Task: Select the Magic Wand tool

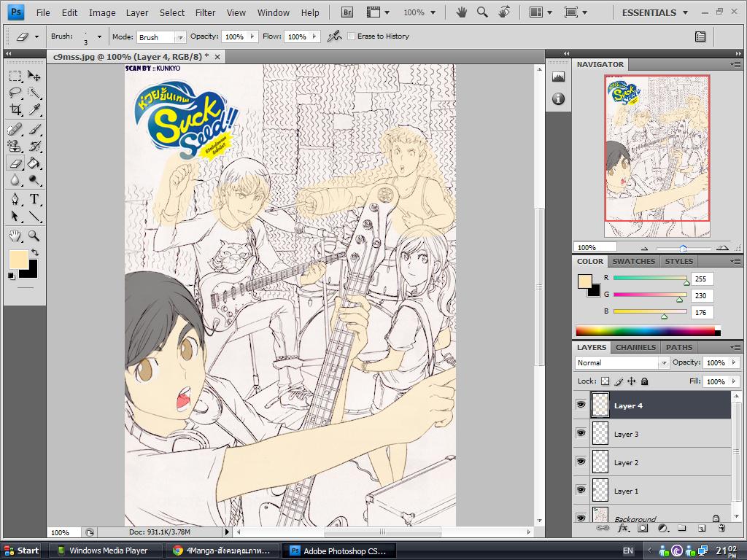Action: (34, 93)
